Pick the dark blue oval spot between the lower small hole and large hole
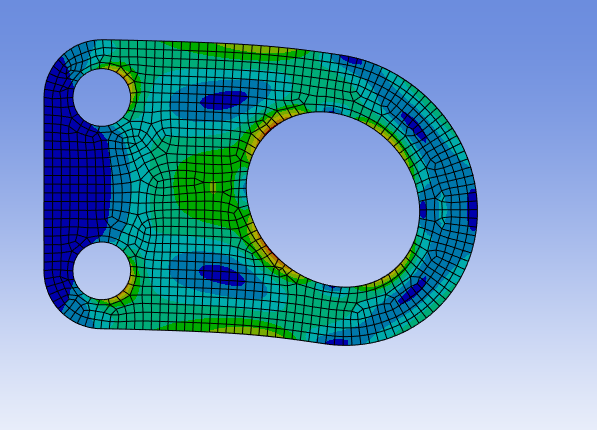 [222, 275]
